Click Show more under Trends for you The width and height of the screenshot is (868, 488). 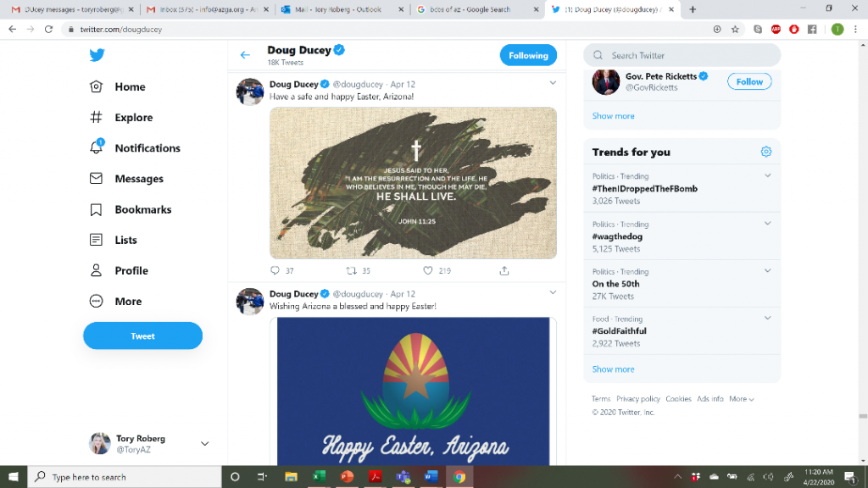coord(614,369)
